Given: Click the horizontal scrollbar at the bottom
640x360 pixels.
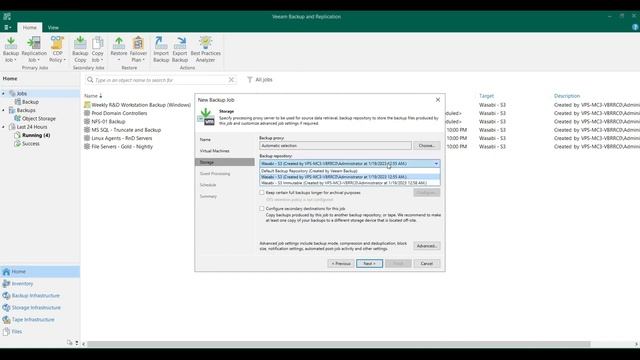Looking at the screenshot, I should (339, 344).
